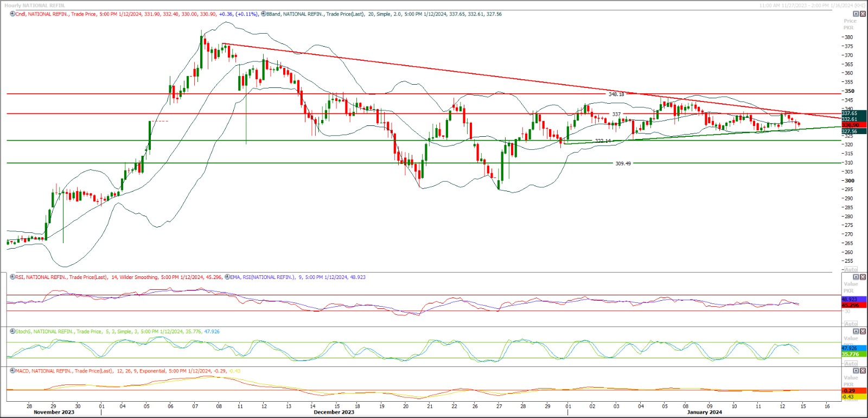This screenshot has height=418, width=868.
Task: Toggle Auto scaling on the RSI axis
Action: tap(851, 324)
